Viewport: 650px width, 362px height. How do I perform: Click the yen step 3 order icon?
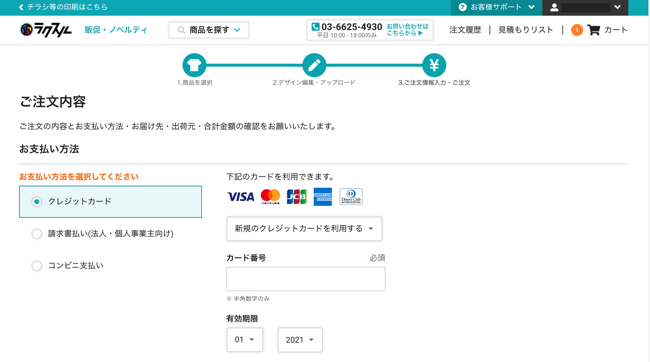click(x=434, y=65)
